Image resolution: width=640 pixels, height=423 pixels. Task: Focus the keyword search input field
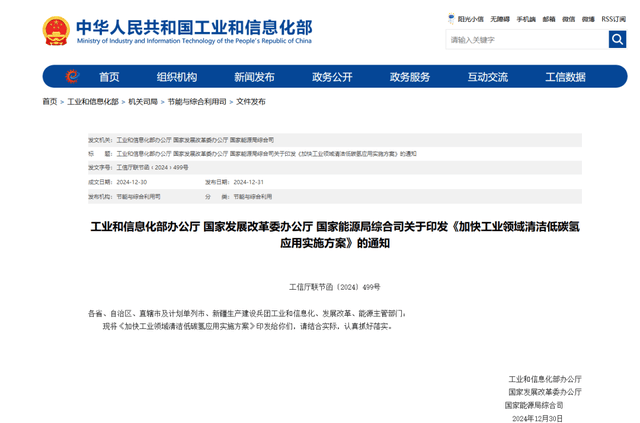tap(527, 40)
